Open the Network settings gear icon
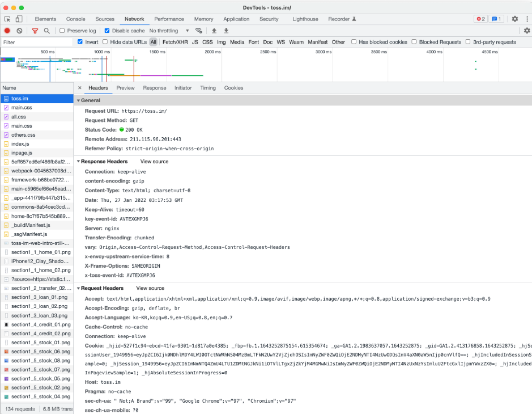The image size is (532, 414). (x=526, y=31)
